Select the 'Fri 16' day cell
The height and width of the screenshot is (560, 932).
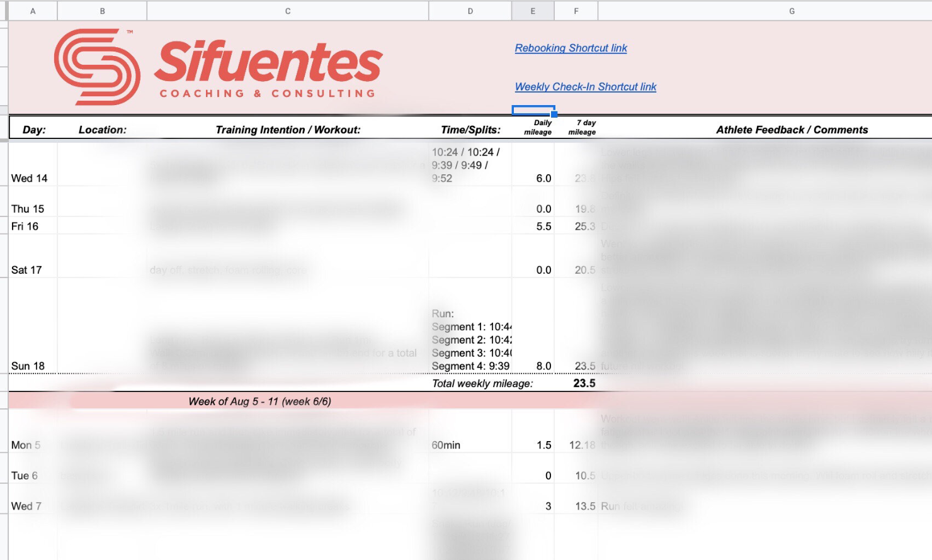pyautogui.click(x=33, y=226)
